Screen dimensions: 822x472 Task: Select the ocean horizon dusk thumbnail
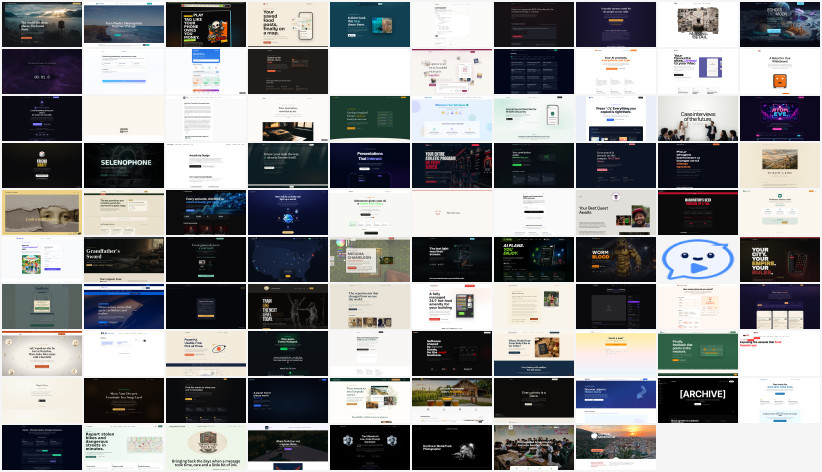pyautogui.click(x=124, y=25)
